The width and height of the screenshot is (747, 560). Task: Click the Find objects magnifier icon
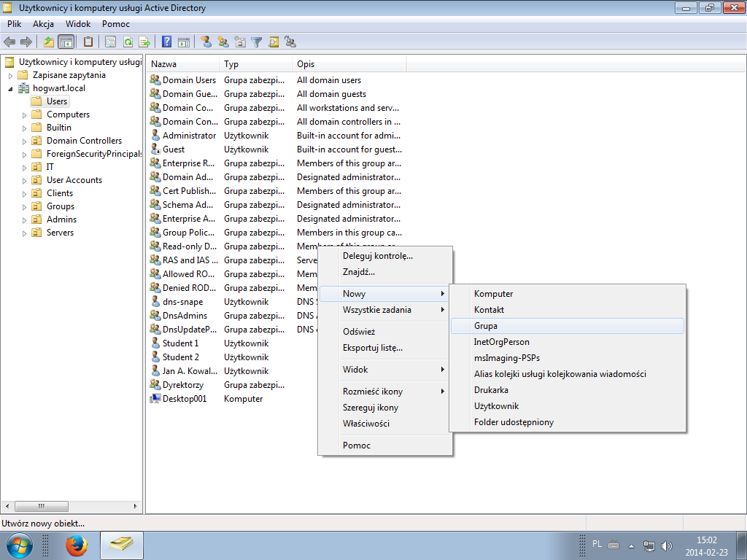(x=274, y=42)
